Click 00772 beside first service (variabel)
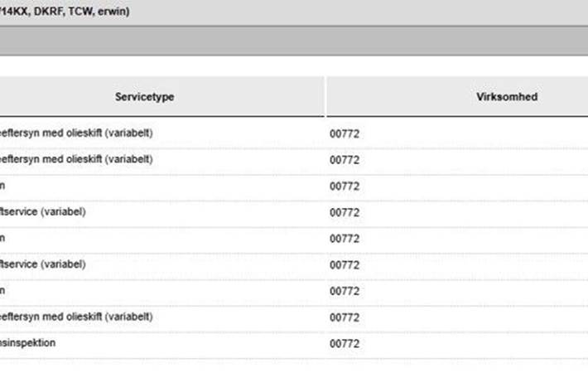 click(x=345, y=213)
